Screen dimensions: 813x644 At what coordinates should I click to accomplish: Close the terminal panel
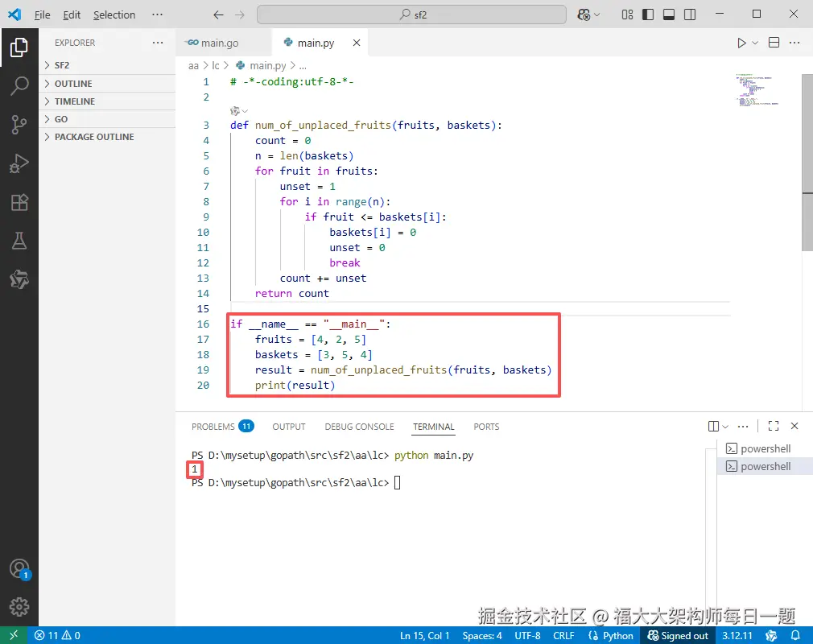point(794,426)
